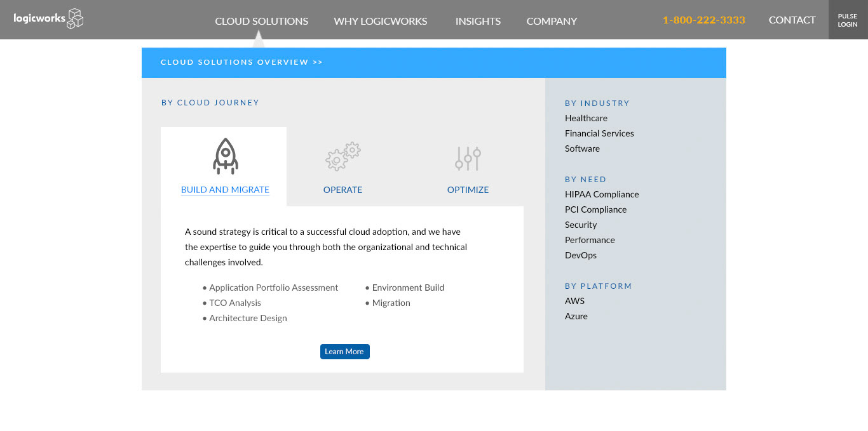Click the By Need heading
The image size is (868, 431).
coord(586,179)
